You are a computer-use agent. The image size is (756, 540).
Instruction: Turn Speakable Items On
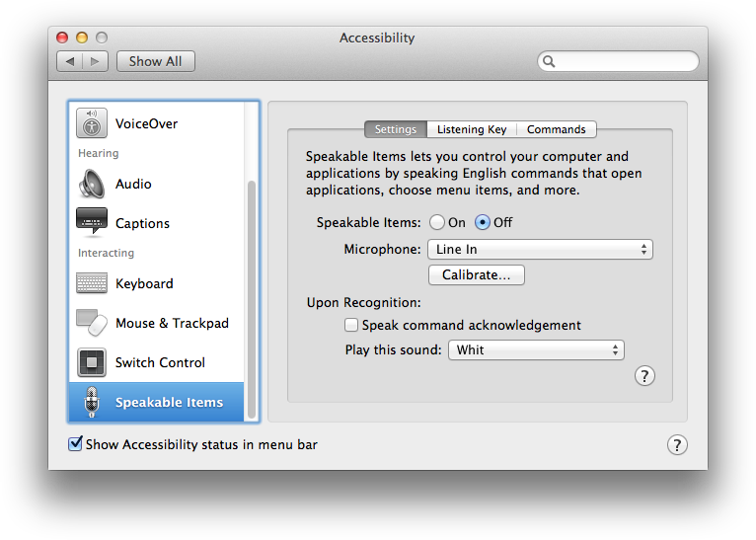[x=437, y=222]
